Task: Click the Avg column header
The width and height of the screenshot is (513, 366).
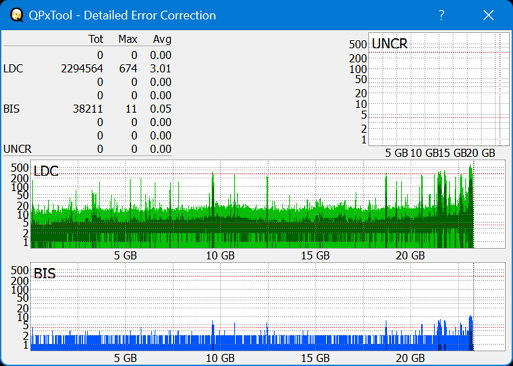Action: [x=162, y=39]
